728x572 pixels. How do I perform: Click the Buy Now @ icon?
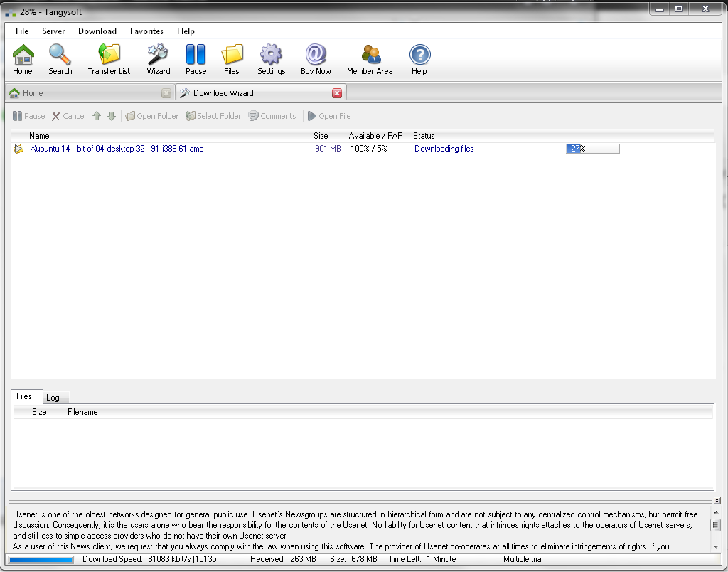point(316,60)
